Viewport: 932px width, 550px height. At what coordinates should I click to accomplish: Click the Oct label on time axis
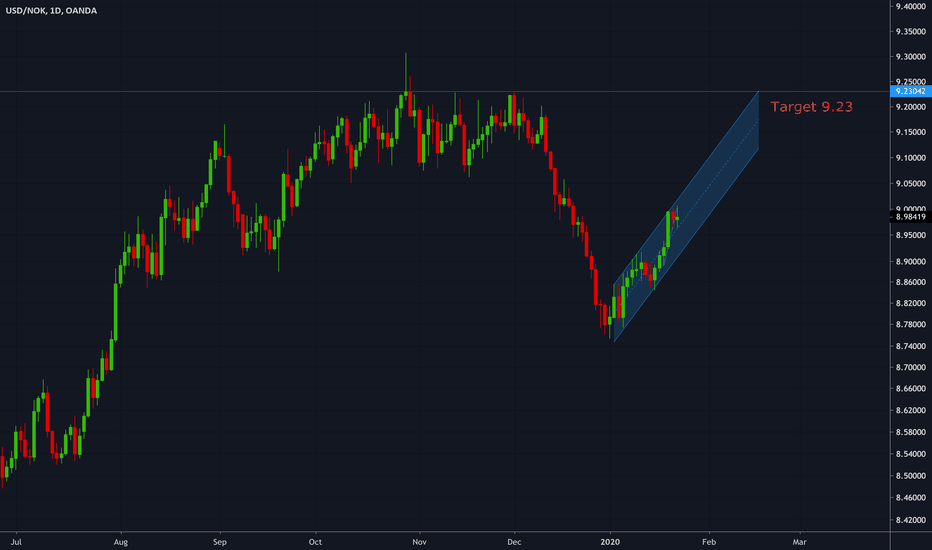click(x=315, y=541)
